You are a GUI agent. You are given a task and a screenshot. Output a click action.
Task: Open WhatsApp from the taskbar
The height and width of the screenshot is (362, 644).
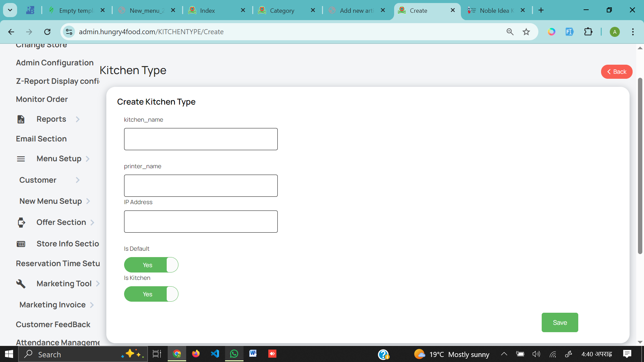(234, 354)
